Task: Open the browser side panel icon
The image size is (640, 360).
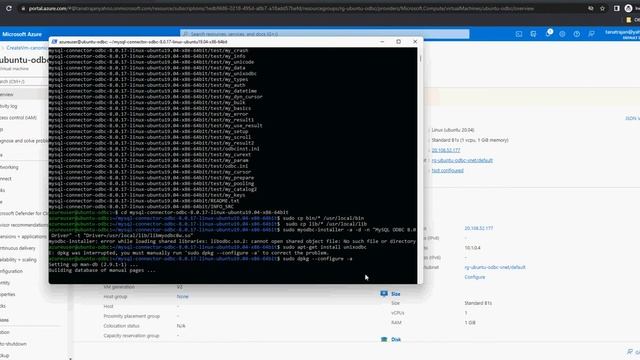Action: [x=616, y=8]
